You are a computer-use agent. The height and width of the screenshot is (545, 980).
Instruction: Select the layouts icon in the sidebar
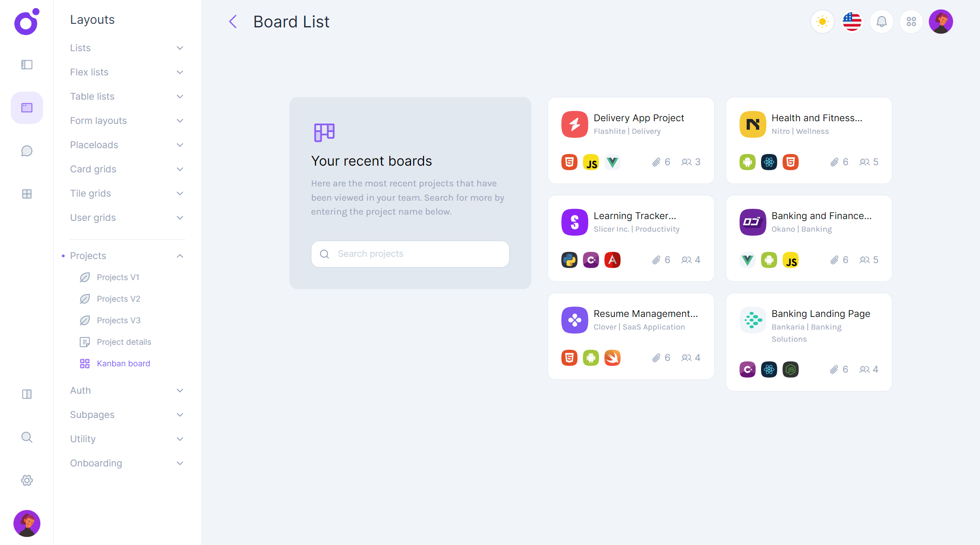click(26, 107)
